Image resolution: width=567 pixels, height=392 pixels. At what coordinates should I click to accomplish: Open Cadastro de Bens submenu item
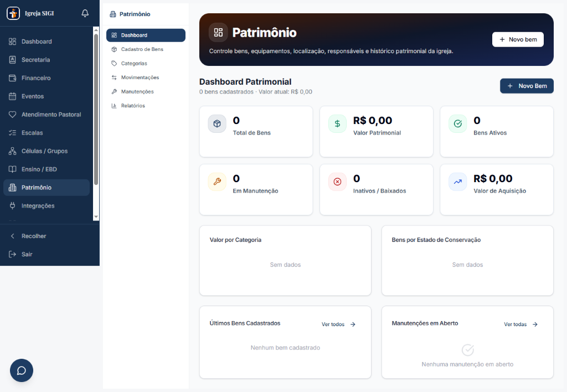tap(146, 49)
